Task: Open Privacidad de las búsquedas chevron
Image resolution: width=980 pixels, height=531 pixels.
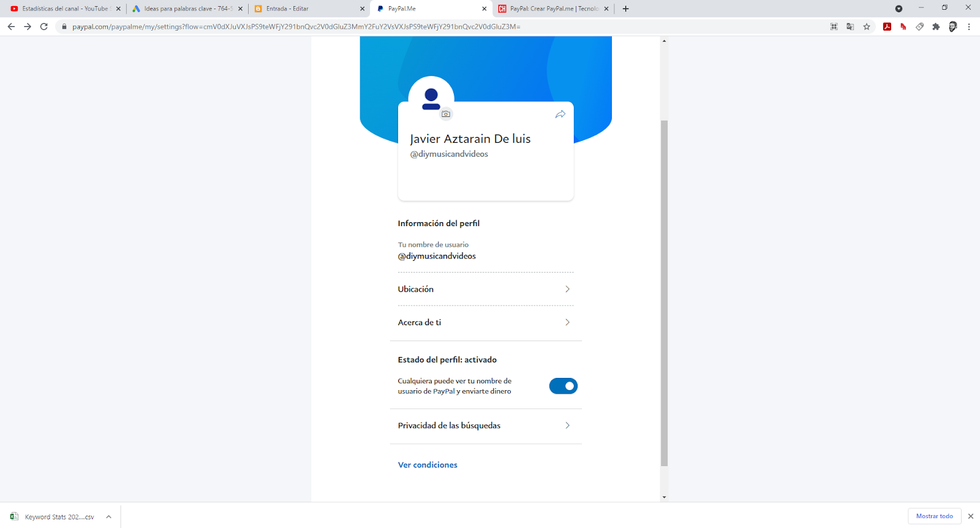Action: [567, 426]
